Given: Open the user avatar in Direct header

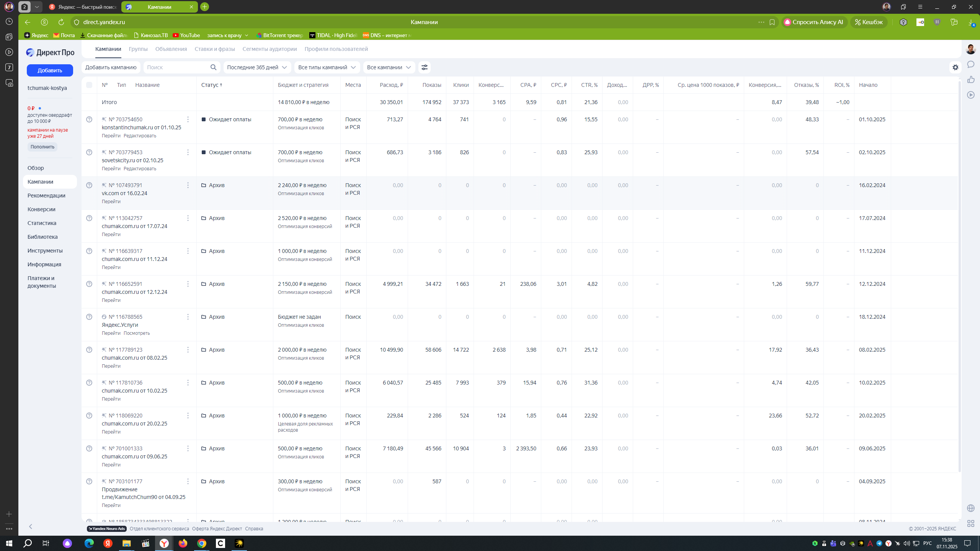Looking at the screenshot, I should pyautogui.click(x=971, y=49).
